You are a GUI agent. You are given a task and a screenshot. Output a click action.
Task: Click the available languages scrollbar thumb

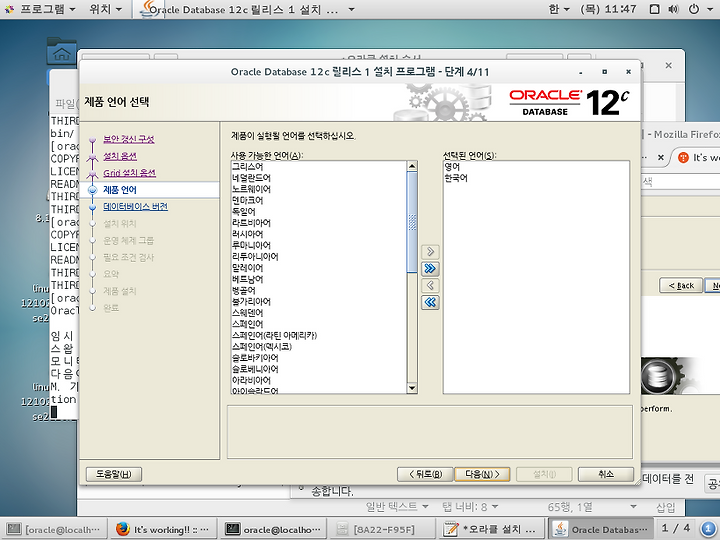coord(412,222)
